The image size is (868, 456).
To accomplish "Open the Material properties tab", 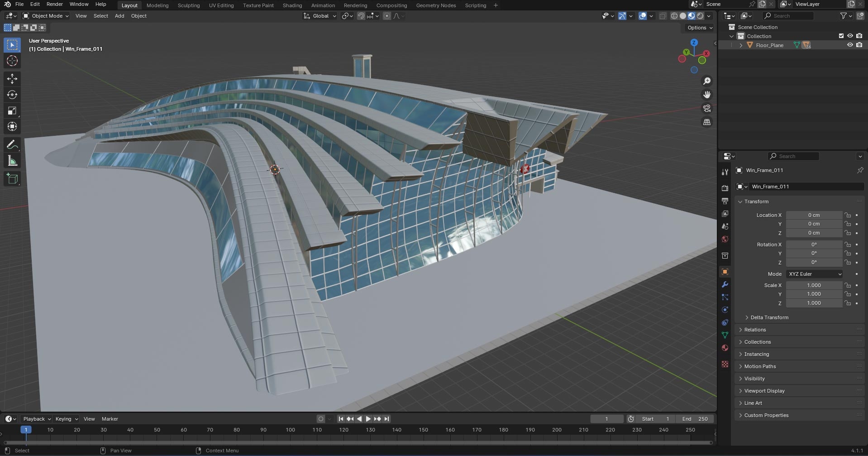I will (x=725, y=348).
